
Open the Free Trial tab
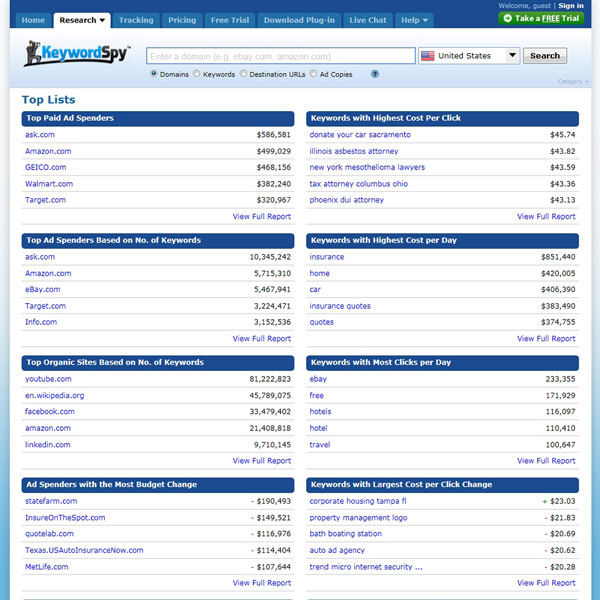(230, 20)
